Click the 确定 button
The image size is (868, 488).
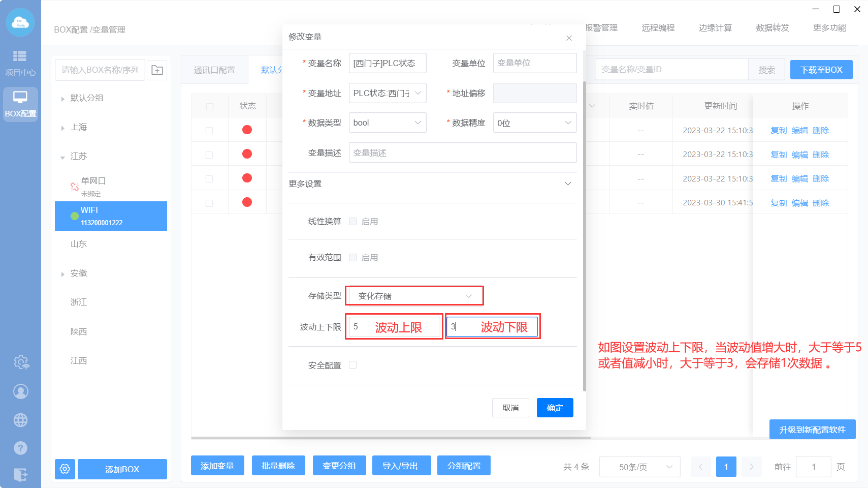[555, 408]
